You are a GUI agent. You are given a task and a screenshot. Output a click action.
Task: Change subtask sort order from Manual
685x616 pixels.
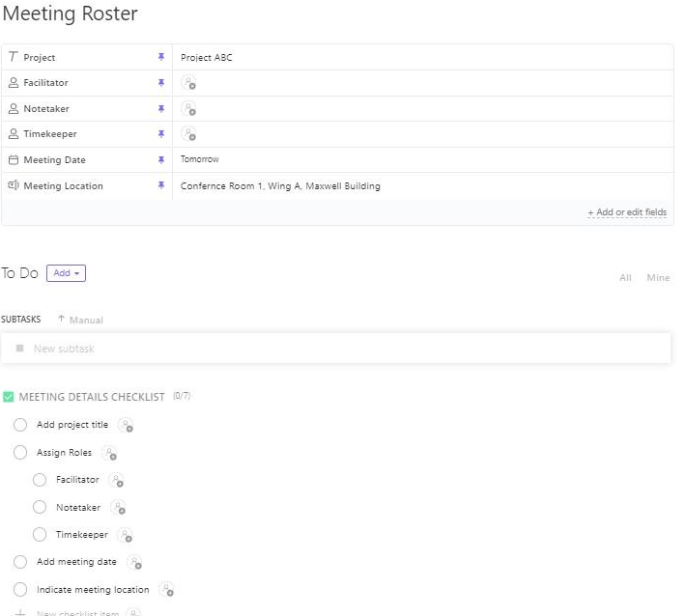tap(81, 320)
